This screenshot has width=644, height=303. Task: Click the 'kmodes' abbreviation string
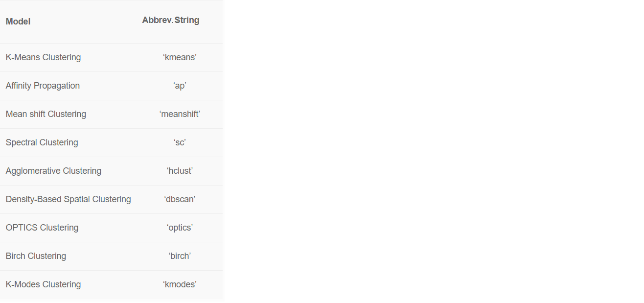(180, 284)
